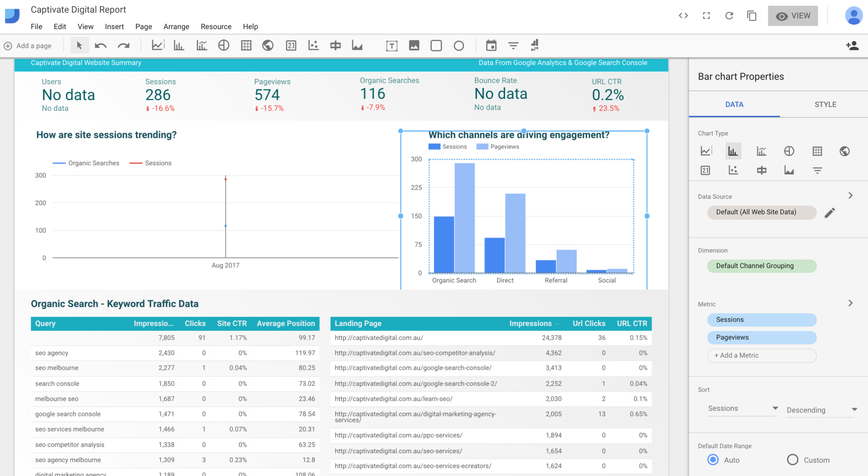This screenshot has width=868, height=476.
Task: Click the Pageviews metric chip
Action: point(762,337)
